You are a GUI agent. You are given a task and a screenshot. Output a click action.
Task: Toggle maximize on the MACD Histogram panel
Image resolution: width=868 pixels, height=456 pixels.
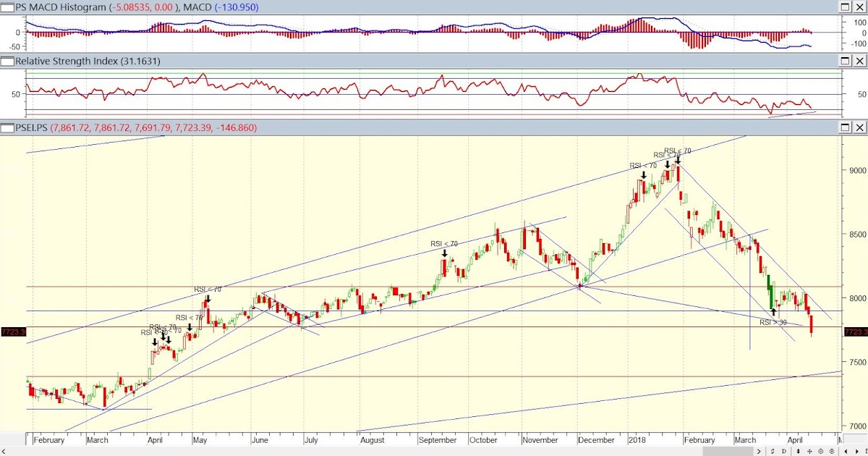click(x=843, y=8)
